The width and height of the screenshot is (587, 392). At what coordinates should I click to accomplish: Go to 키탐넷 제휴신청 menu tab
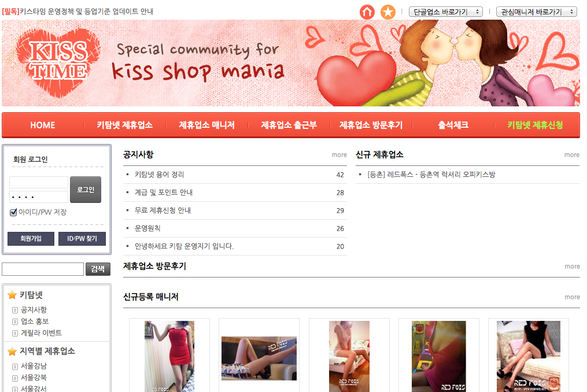click(x=535, y=125)
